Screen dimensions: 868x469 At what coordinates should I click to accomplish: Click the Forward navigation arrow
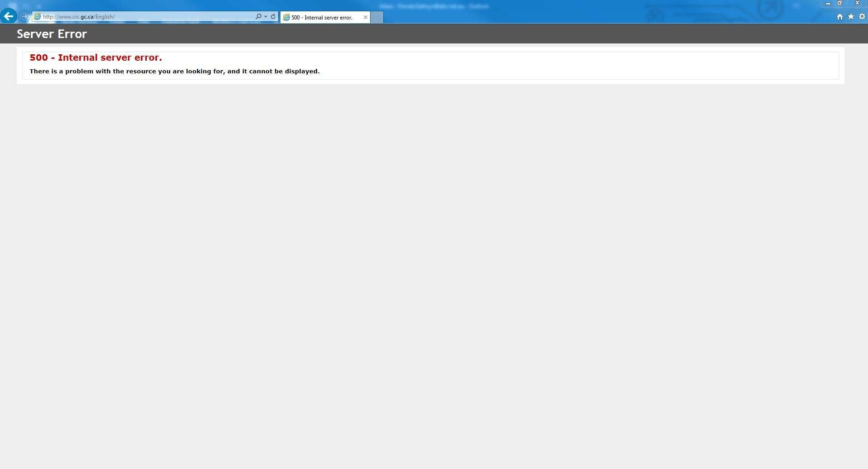click(24, 16)
